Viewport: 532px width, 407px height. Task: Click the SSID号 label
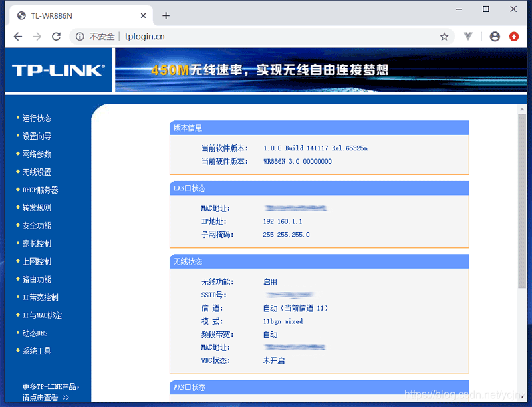click(x=213, y=295)
